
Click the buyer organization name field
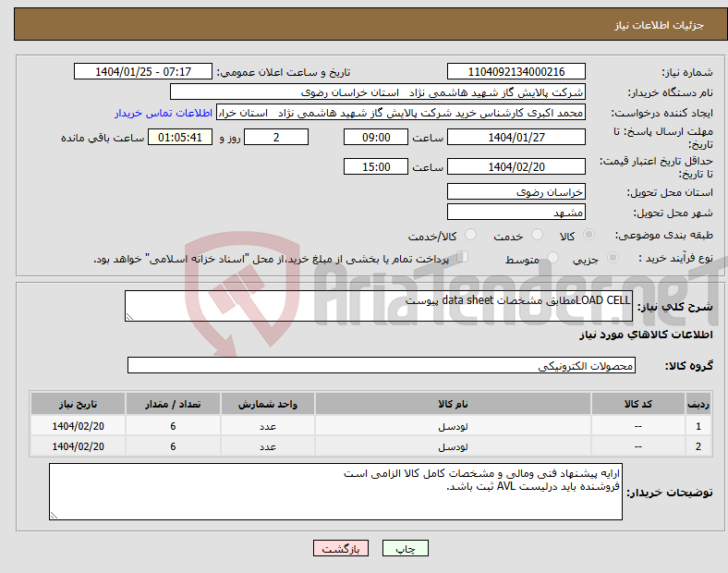377,91
